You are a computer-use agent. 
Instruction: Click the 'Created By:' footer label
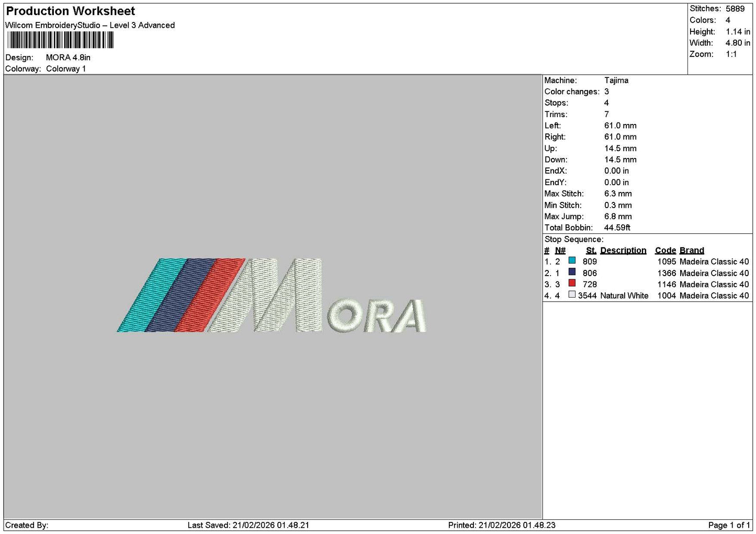pyautogui.click(x=27, y=526)
